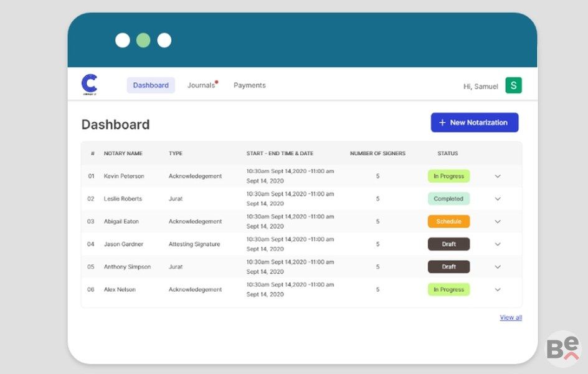Select the name Kevin Peterson
Screen dimensions: 588x374
[124, 176]
